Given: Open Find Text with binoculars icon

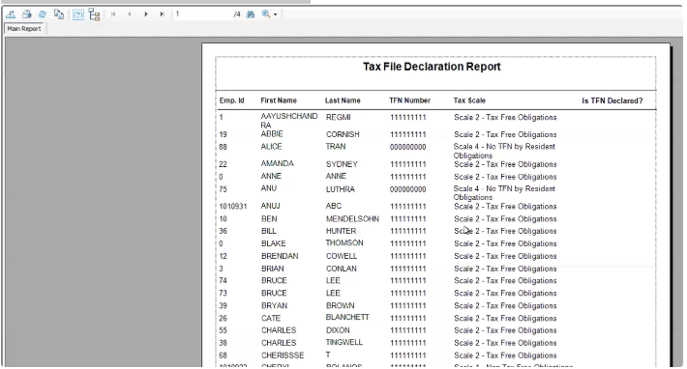Looking at the screenshot, I should 250,14.
